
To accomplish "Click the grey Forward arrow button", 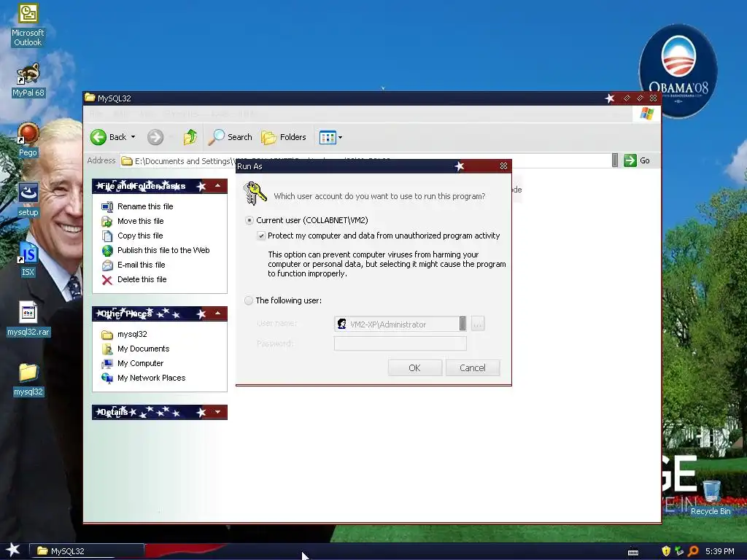I will [x=155, y=137].
